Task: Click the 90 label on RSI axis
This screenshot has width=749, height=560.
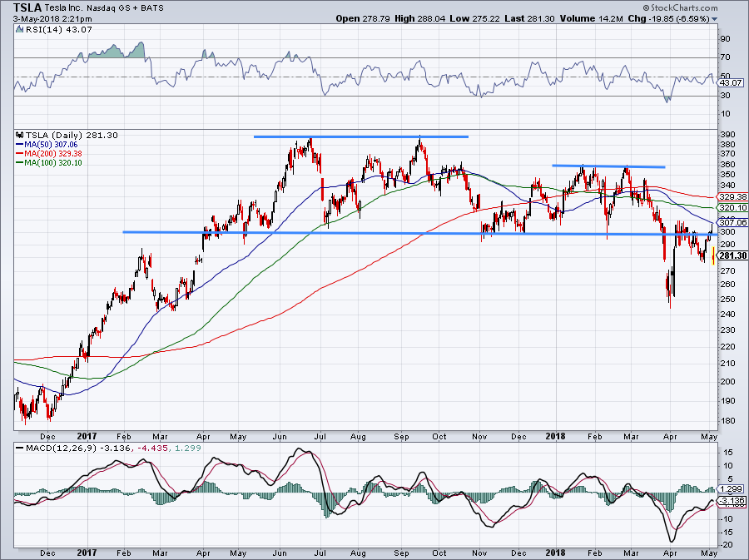Action: coord(726,38)
